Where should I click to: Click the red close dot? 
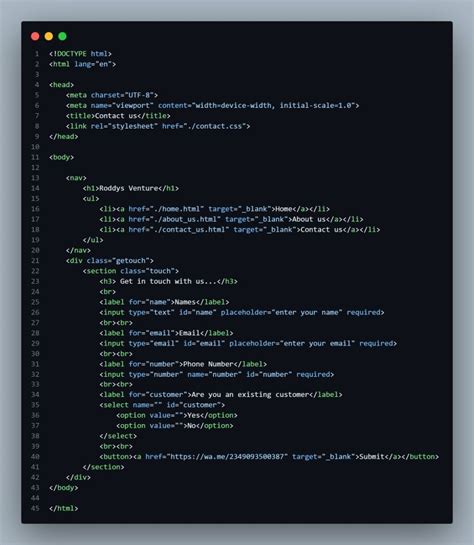pos(35,36)
